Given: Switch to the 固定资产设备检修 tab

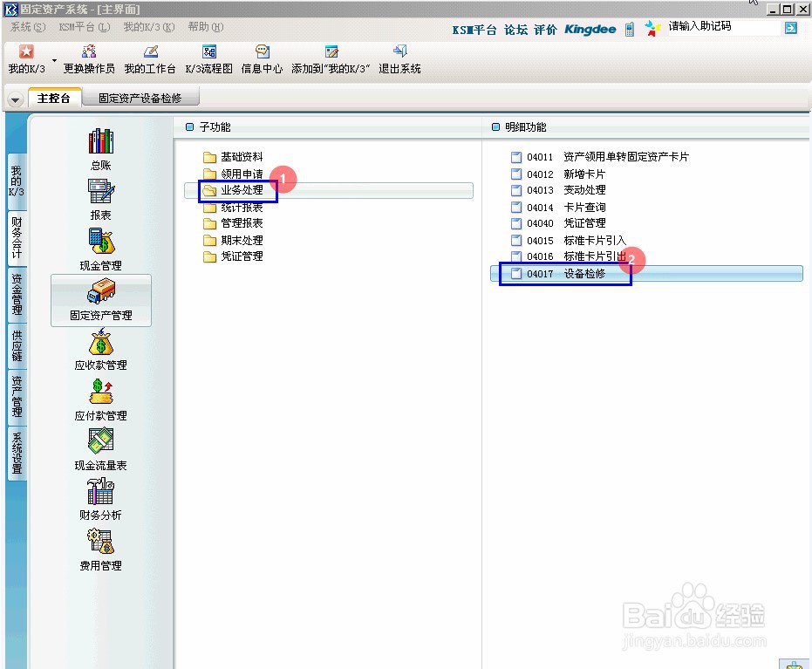Looking at the screenshot, I should tap(140, 98).
